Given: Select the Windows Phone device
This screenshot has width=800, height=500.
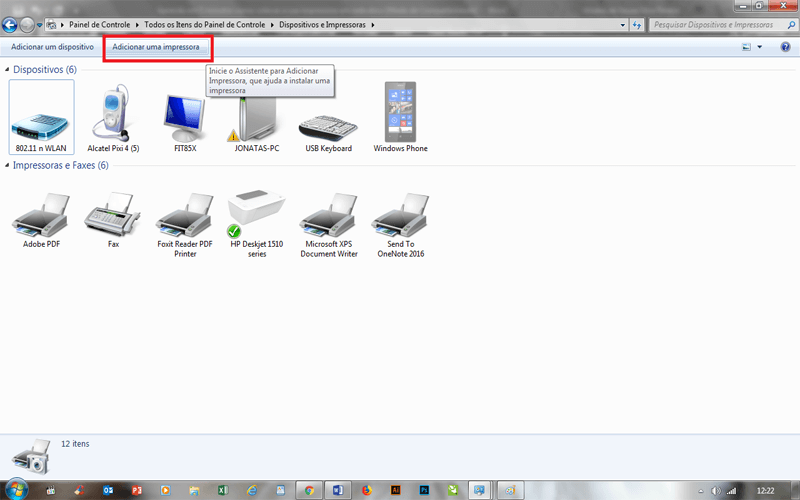Looking at the screenshot, I should 400,115.
